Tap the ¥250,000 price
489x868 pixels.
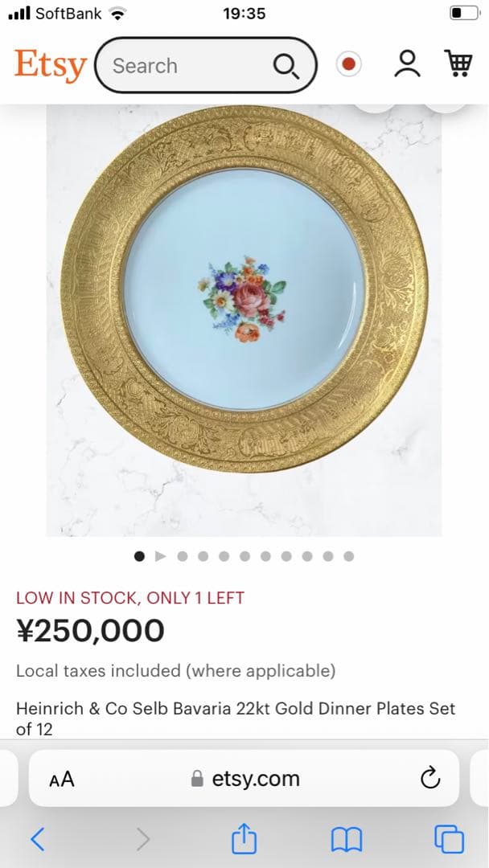pyautogui.click(x=90, y=631)
